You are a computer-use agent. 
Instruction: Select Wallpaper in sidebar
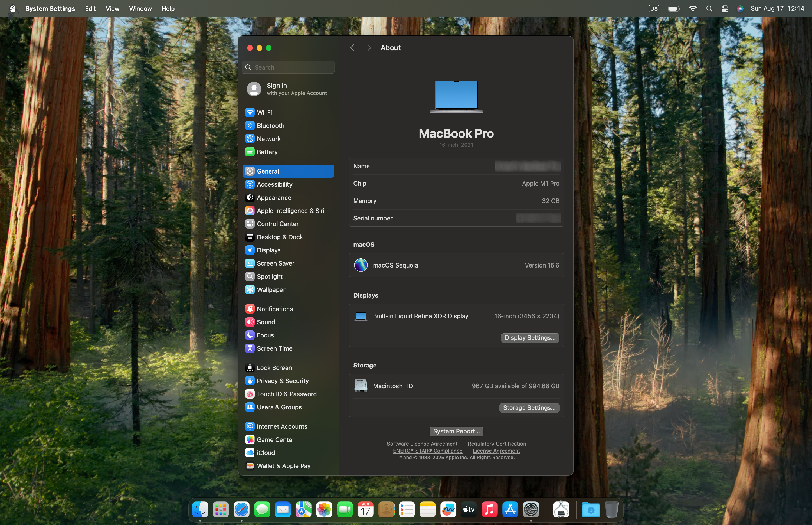point(288,290)
